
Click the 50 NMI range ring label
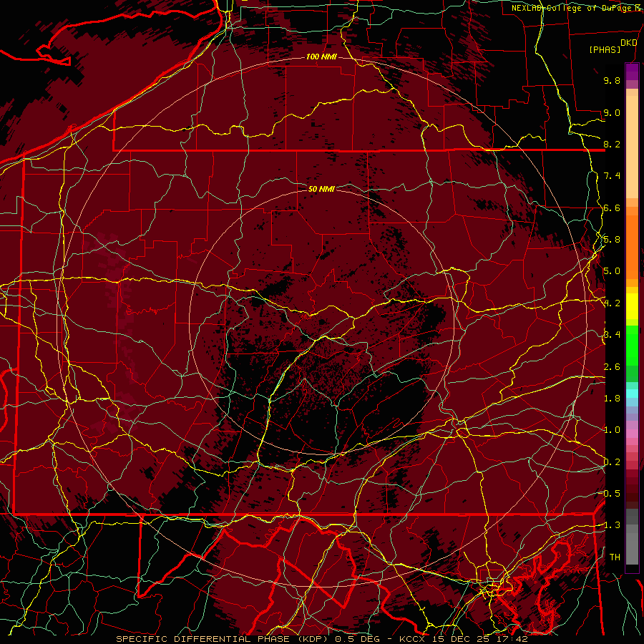(x=321, y=189)
